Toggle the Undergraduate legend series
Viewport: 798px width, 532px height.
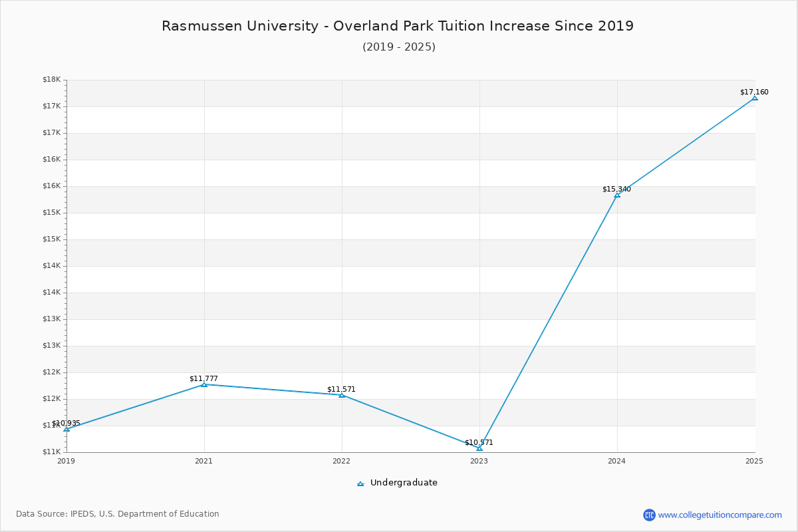(x=397, y=483)
